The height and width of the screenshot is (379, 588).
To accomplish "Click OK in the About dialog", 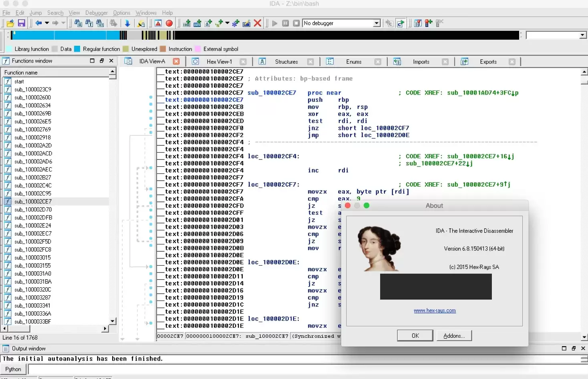I will (415, 336).
